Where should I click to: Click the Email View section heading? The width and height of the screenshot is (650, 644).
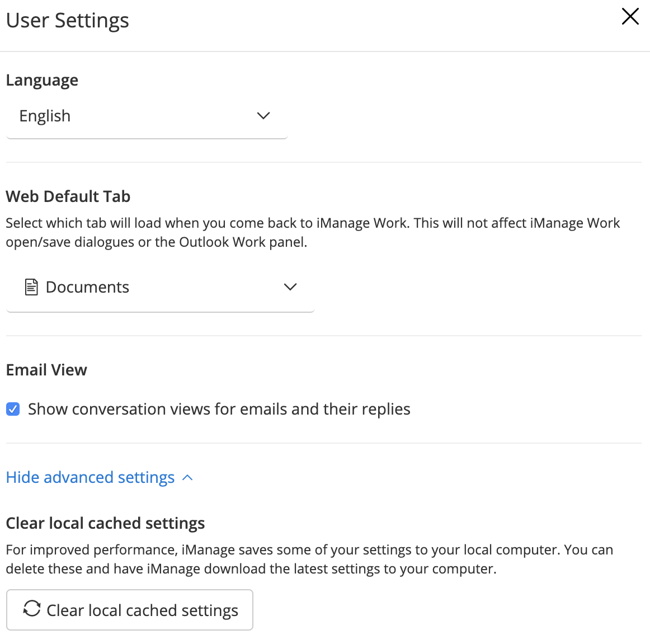(46, 370)
